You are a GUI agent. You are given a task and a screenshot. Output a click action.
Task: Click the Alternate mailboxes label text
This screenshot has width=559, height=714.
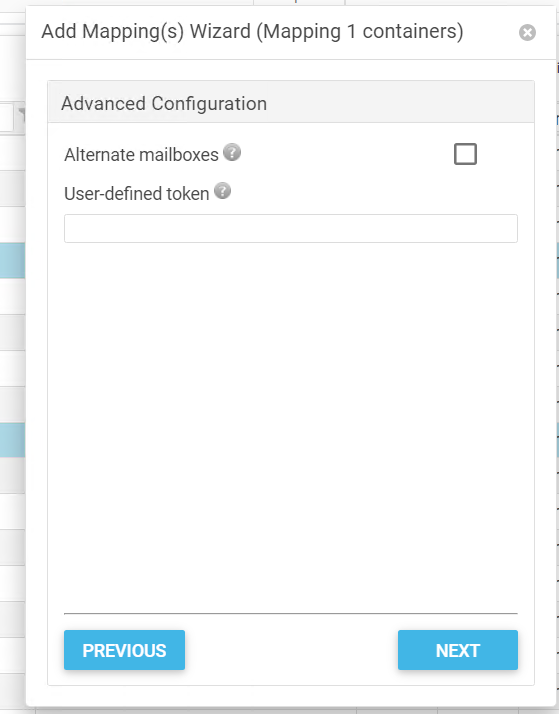141,155
